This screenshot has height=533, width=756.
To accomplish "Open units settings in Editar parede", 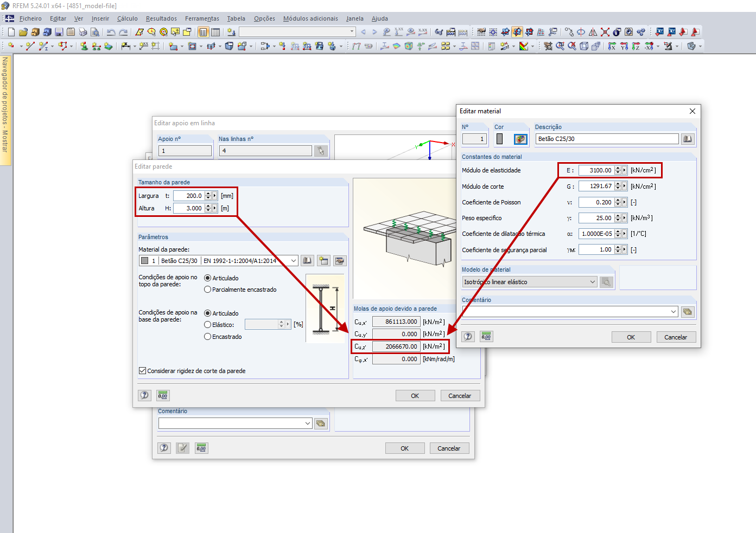I will pos(163,395).
